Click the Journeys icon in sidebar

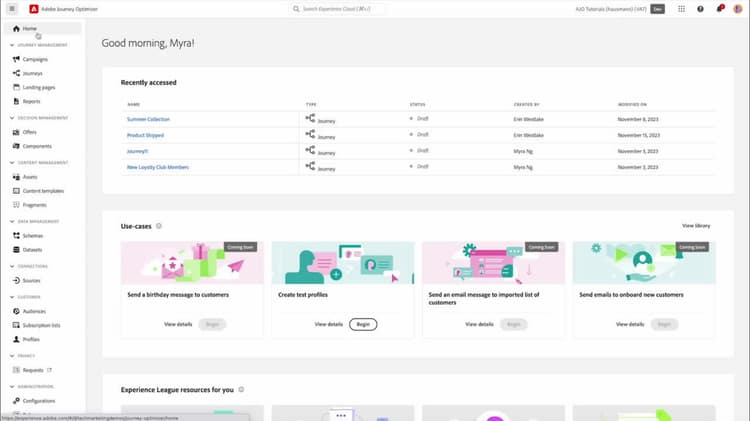(16, 73)
